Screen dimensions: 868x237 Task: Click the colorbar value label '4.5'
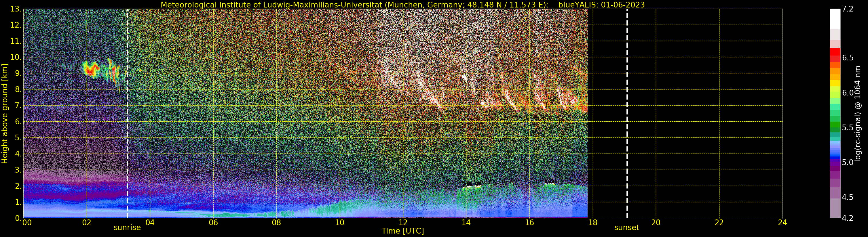point(848,197)
